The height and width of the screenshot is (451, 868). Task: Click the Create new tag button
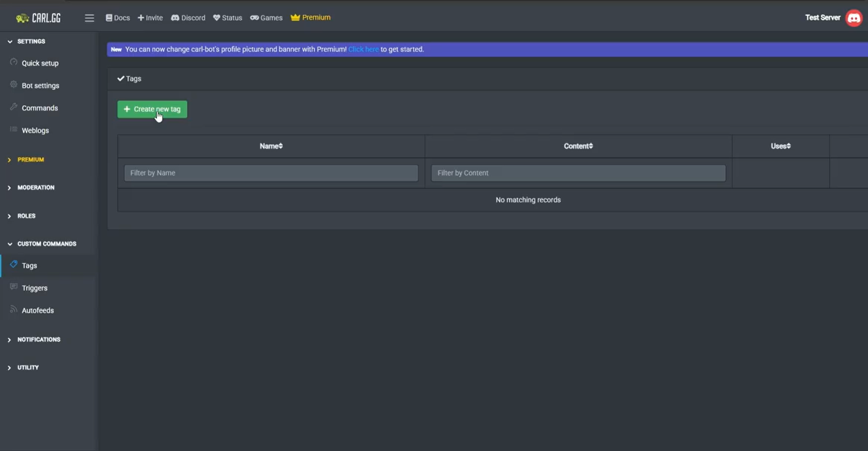click(152, 109)
